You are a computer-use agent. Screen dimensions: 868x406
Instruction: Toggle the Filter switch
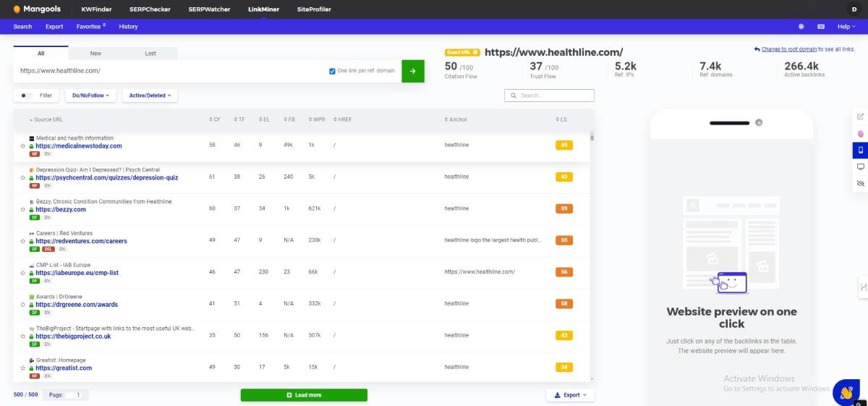click(26, 96)
